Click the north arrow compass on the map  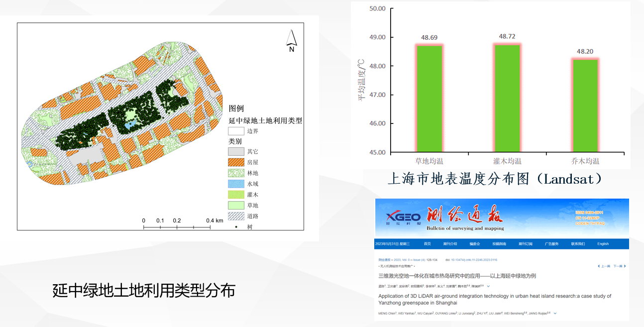[x=292, y=40]
